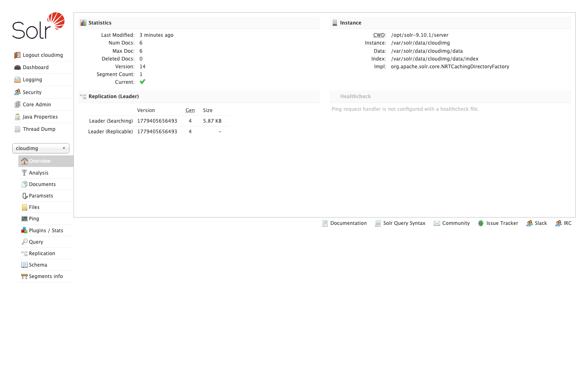Click the Security users icon
This screenshot has height=368, width=588.
coord(17,92)
